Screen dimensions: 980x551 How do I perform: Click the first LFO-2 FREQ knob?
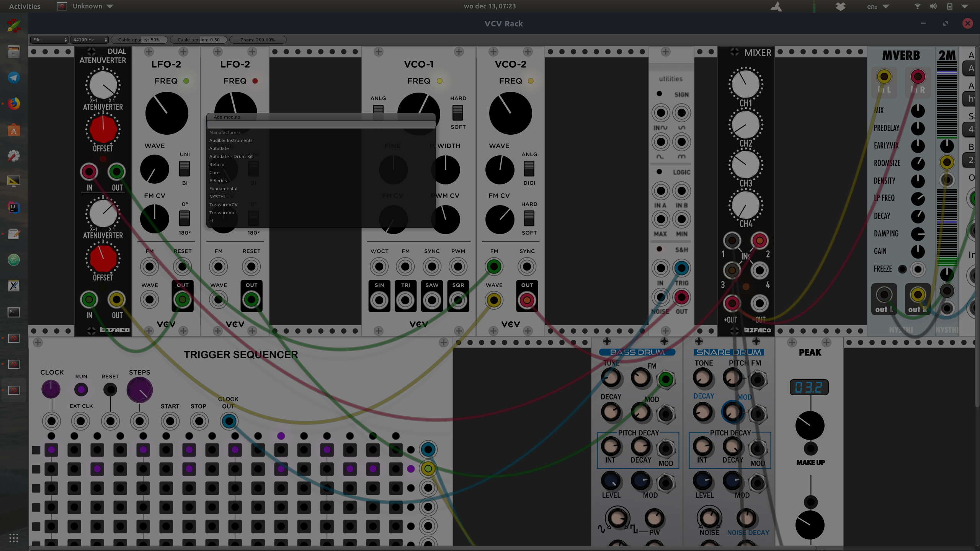tap(167, 113)
